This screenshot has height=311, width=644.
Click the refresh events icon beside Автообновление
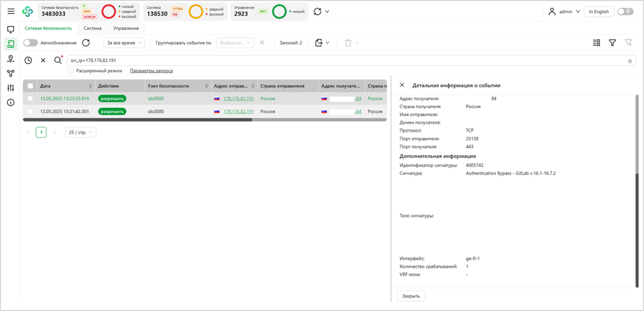[x=86, y=43]
